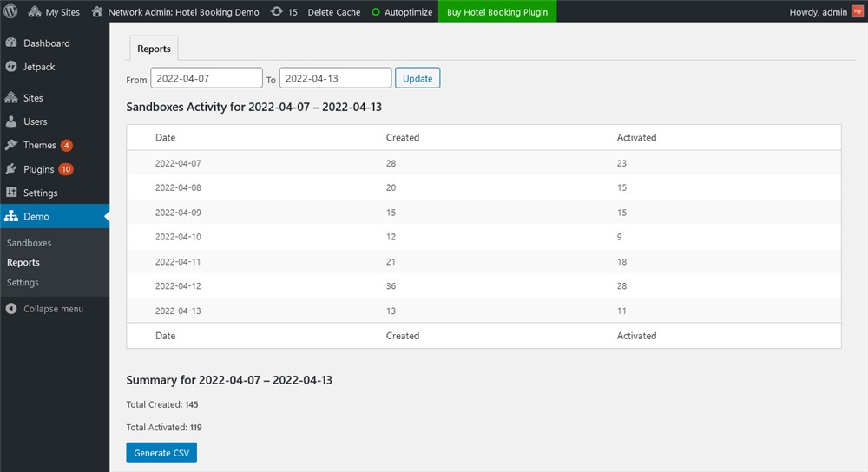Click the top Created column header

[403, 137]
